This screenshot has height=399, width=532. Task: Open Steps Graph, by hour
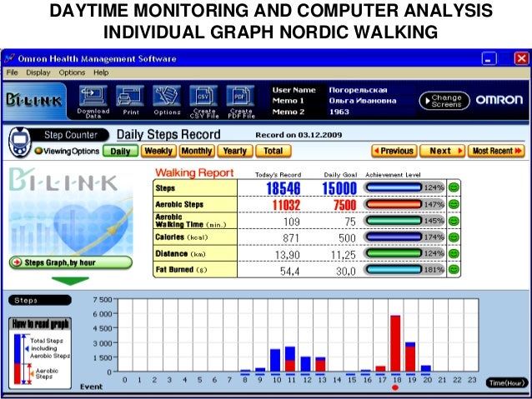71,262
